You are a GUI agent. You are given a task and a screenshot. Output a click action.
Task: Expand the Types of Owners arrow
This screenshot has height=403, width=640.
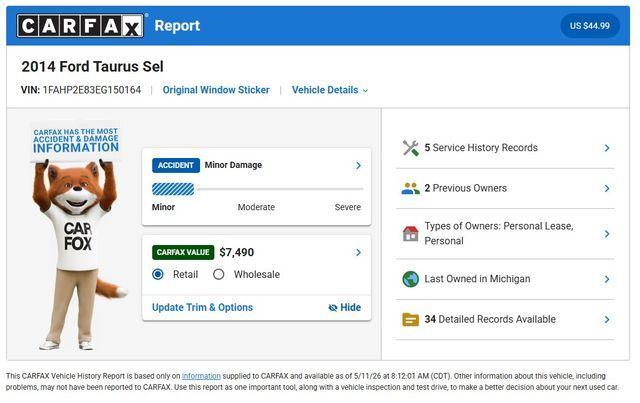coord(607,234)
